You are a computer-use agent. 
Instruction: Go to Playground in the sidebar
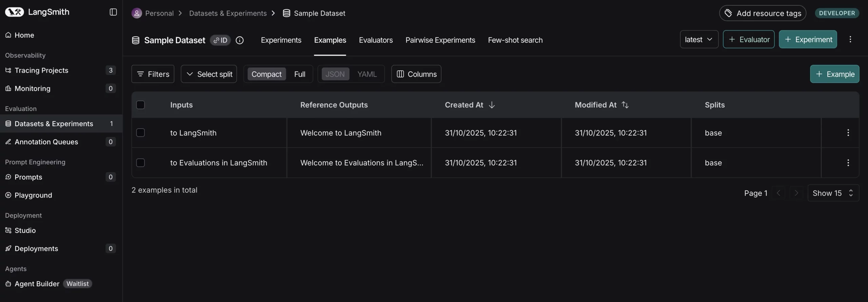coord(33,195)
